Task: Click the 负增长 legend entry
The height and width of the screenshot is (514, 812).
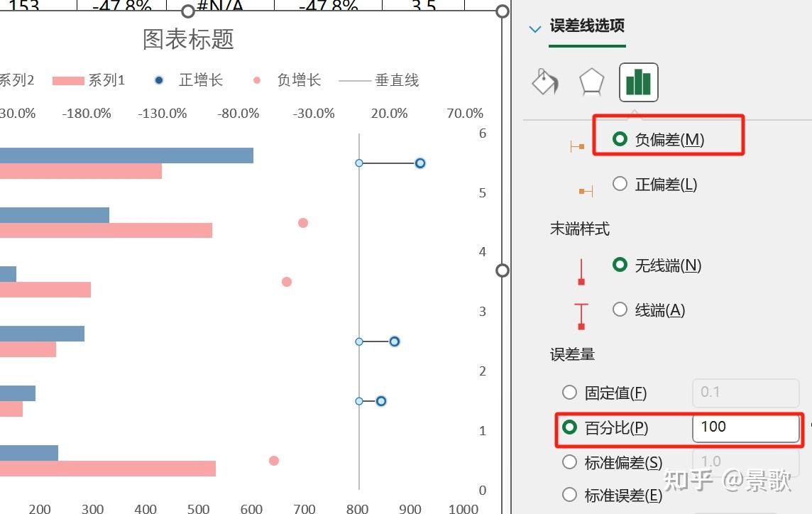Action: [x=286, y=80]
